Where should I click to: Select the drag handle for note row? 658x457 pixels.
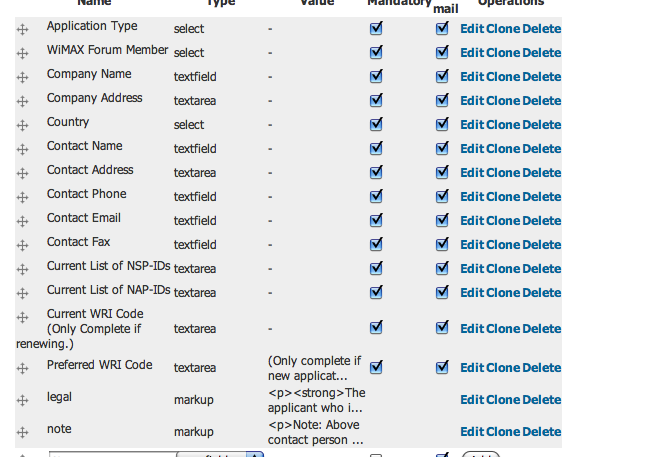[23, 432]
